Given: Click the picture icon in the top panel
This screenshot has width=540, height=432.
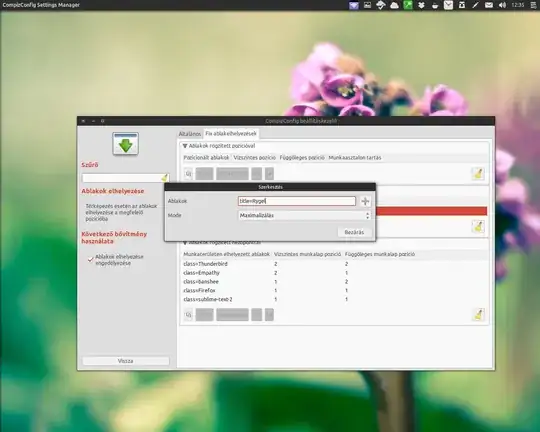Looking at the screenshot, I should [367, 5].
